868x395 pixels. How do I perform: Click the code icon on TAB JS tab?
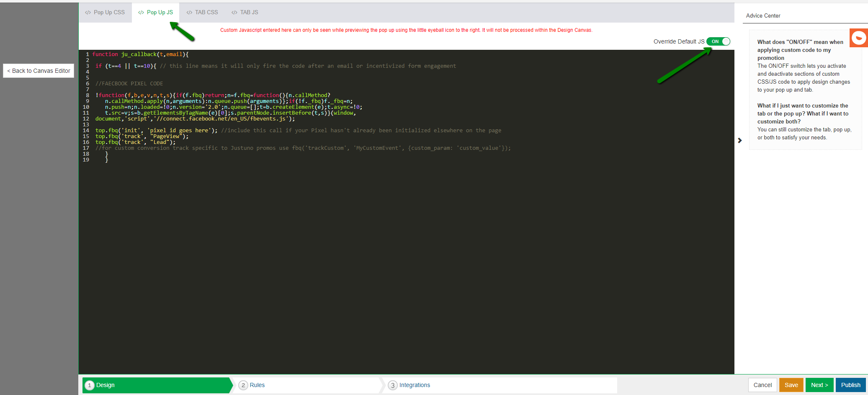coord(234,13)
